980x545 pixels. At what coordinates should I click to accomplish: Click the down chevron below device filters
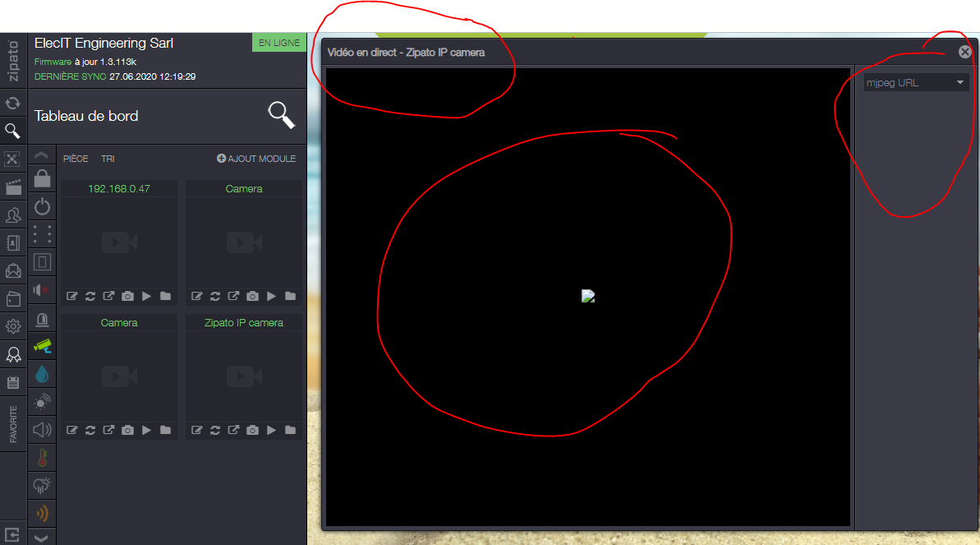coord(42,537)
